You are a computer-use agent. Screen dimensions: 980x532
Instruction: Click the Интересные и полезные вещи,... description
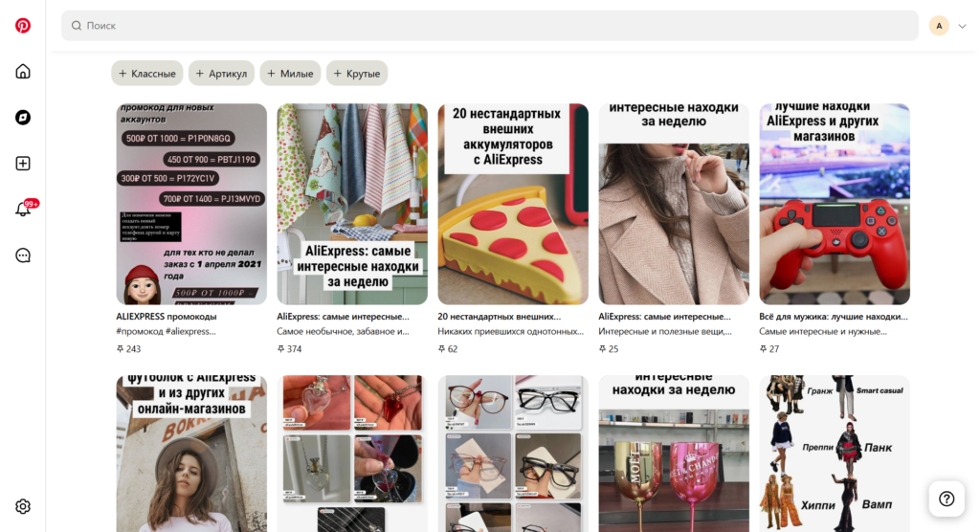coord(665,331)
